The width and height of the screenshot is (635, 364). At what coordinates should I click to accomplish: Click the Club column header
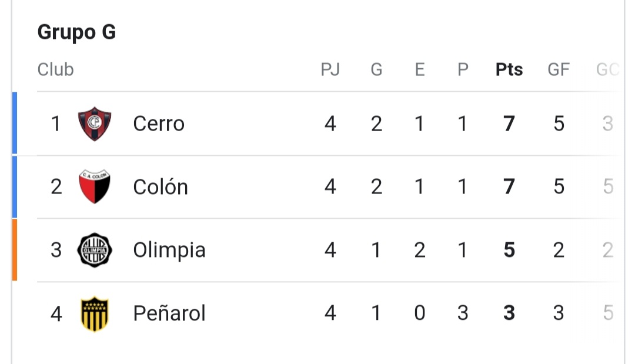pyautogui.click(x=55, y=69)
